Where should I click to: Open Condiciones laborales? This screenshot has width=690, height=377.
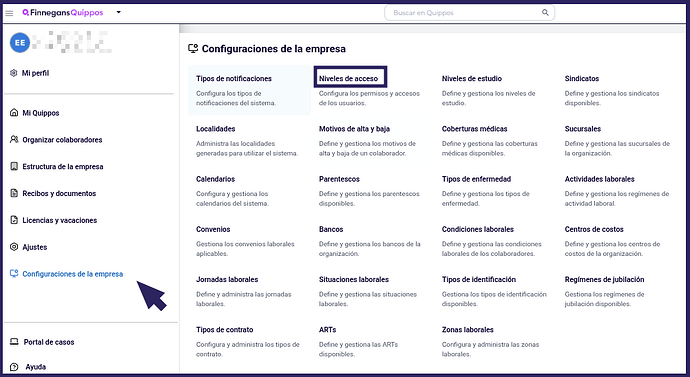[x=477, y=229]
